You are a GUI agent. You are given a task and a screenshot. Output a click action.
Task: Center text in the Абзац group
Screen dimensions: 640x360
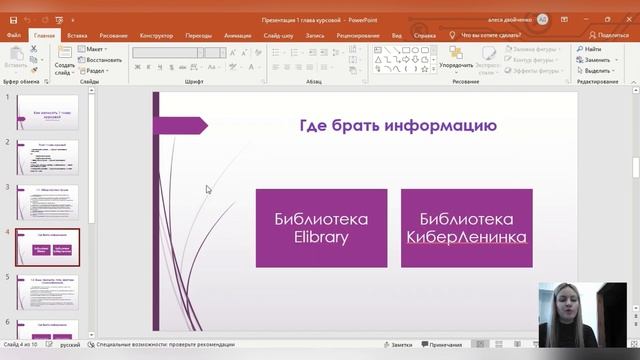[287, 67]
